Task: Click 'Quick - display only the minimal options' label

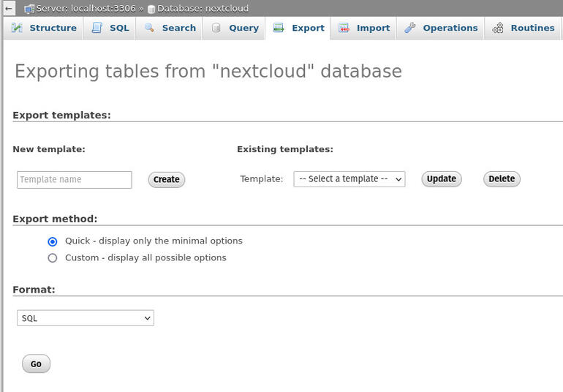Action: tap(154, 241)
